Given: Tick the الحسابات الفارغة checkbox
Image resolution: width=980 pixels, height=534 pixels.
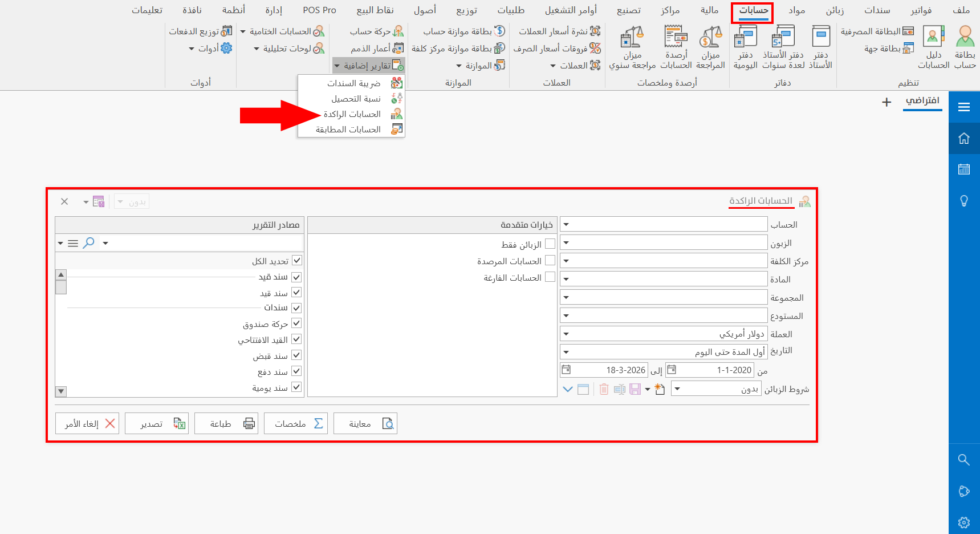Looking at the screenshot, I should coord(550,277).
